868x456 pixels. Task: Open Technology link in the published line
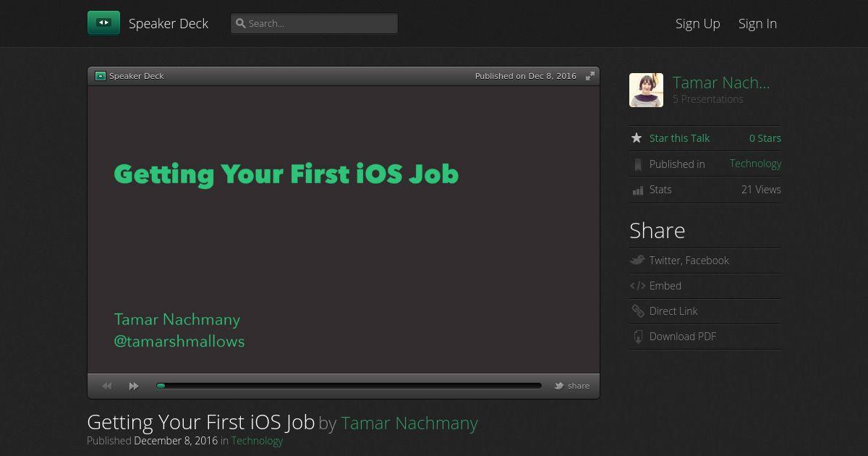coord(257,441)
